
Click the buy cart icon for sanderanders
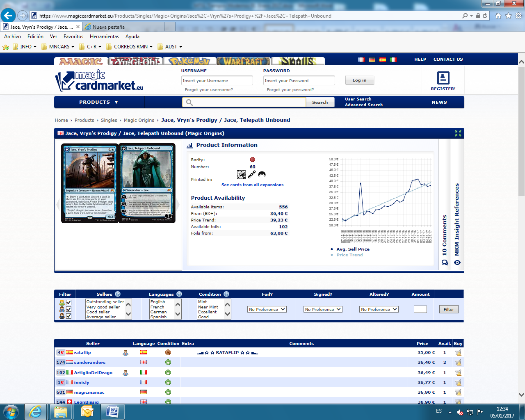coord(458,362)
